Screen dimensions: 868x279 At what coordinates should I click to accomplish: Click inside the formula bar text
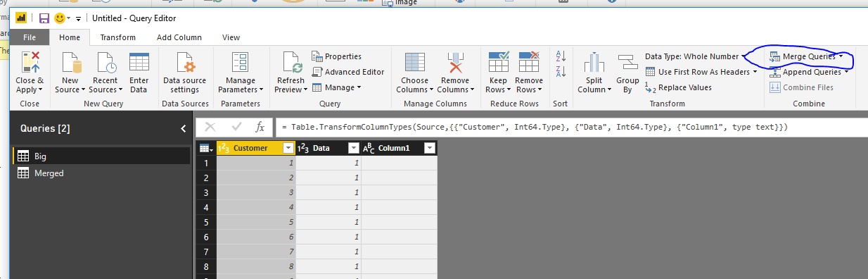pyautogui.click(x=534, y=128)
